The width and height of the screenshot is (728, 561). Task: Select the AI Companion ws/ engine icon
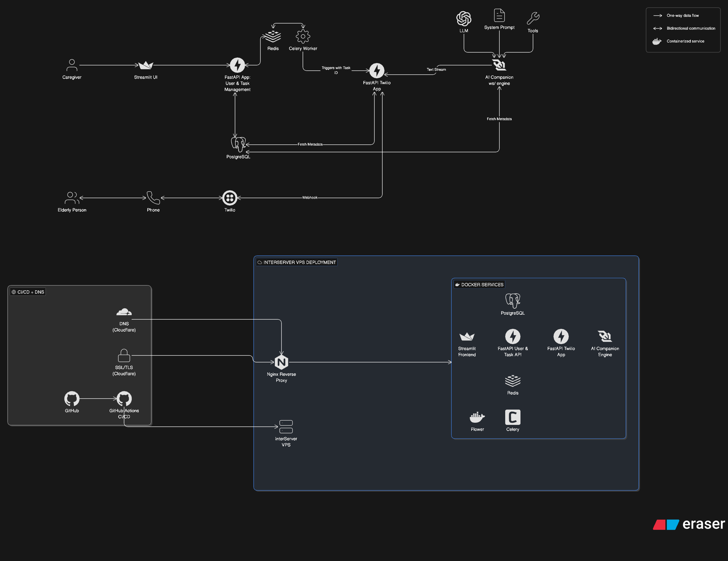tap(499, 65)
